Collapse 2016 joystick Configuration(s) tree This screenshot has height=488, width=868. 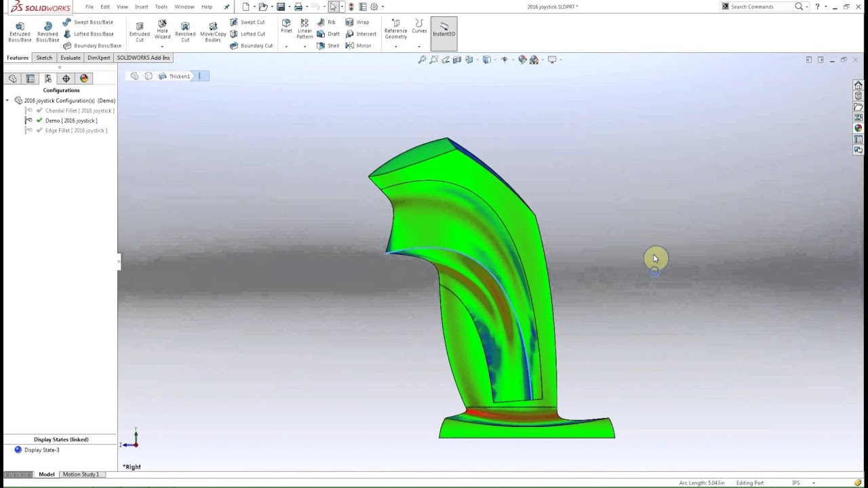7,100
